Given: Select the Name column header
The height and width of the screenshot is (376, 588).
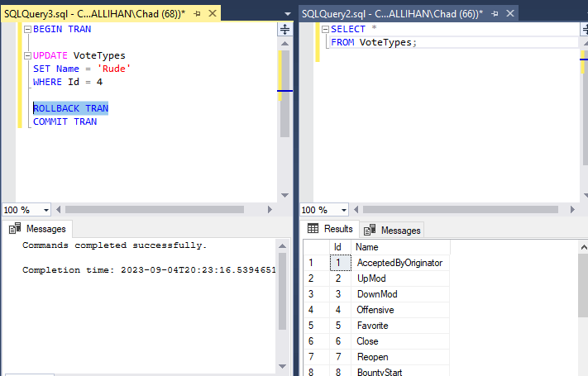Looking at the screenshot, I should point(400,247).
